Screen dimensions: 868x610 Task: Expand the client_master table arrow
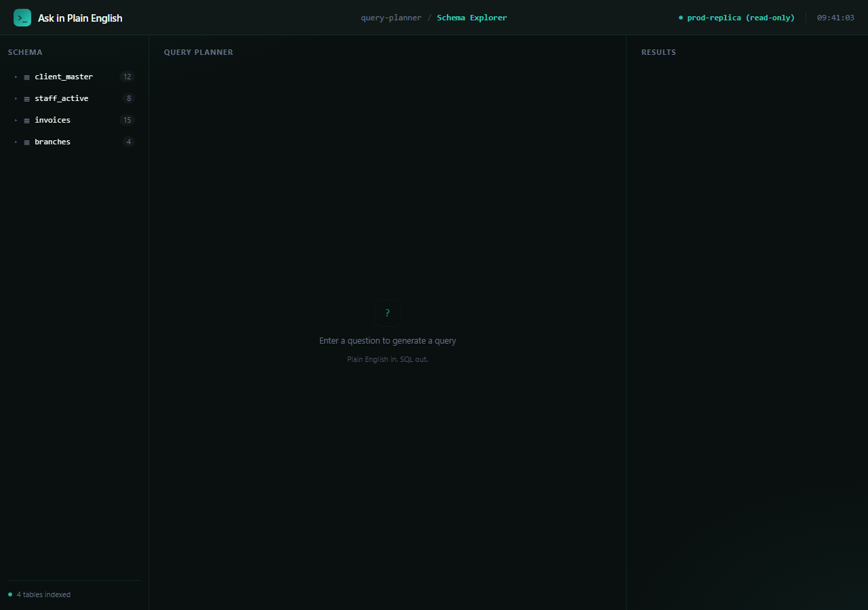tap(16, 77)
